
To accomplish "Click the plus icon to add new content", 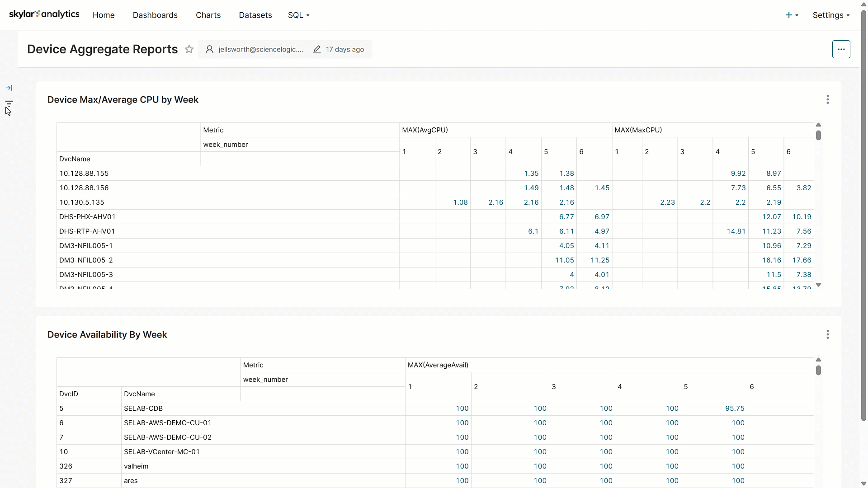I will click(789, 15).
